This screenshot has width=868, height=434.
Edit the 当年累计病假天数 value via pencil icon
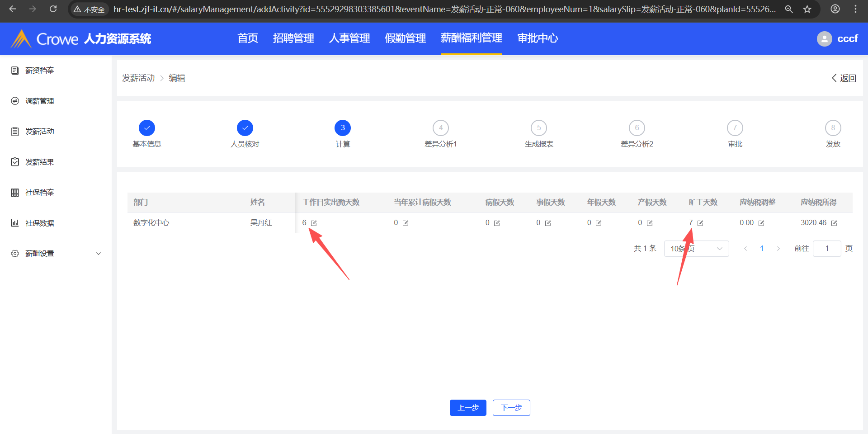point(406,223)
